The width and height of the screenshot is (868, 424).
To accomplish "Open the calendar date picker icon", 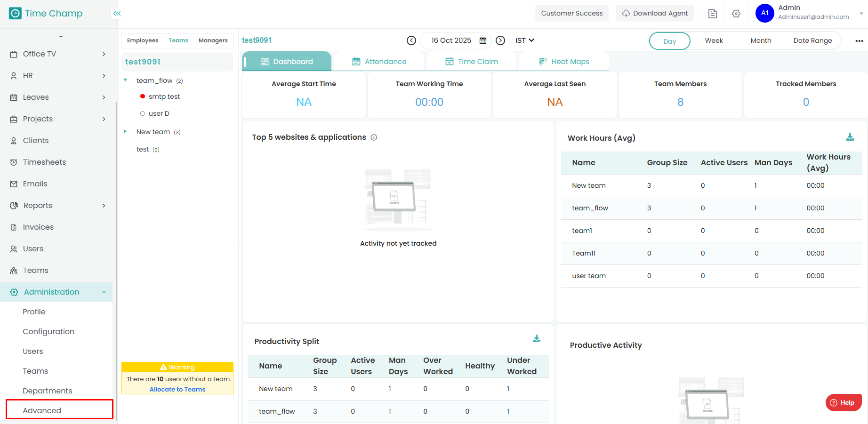I will coord(483,40).
